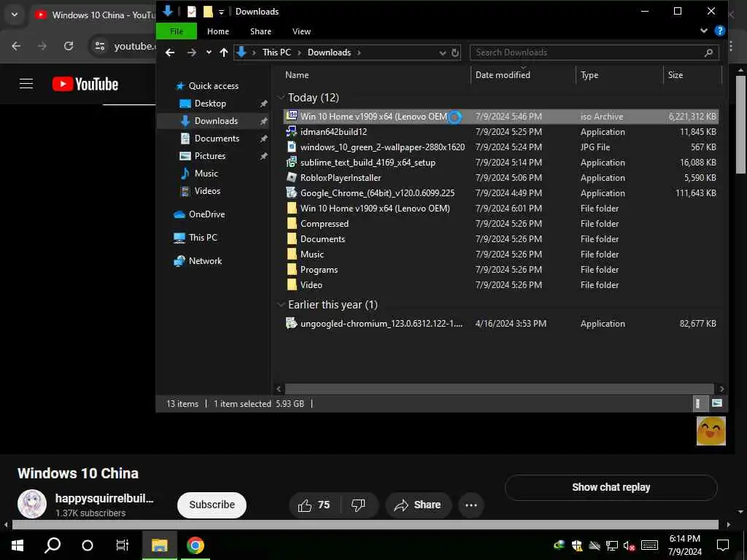The width and height of the screenshot is (747, 560).
Task: Click the horizontal scrollbar in file list
Action: point(499,389)
